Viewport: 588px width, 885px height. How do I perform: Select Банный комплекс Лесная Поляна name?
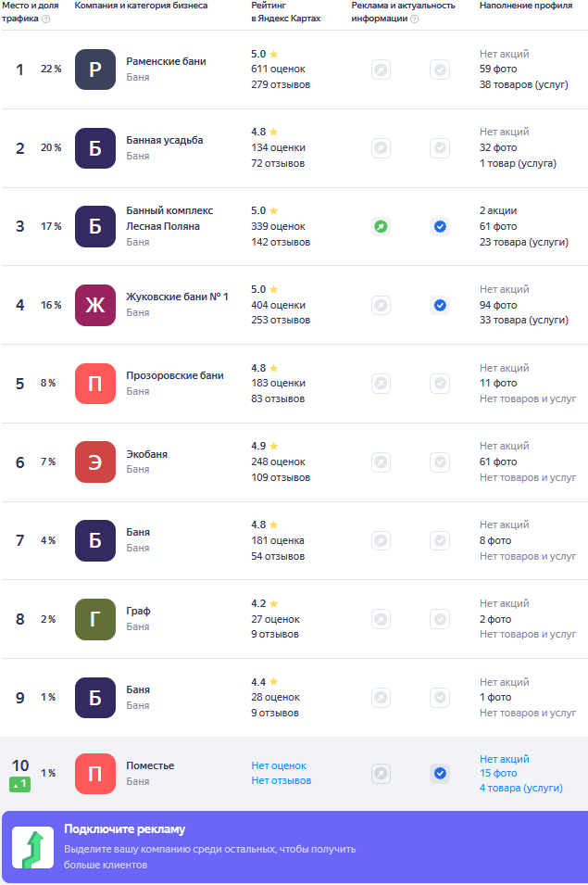tap(169, 218)
